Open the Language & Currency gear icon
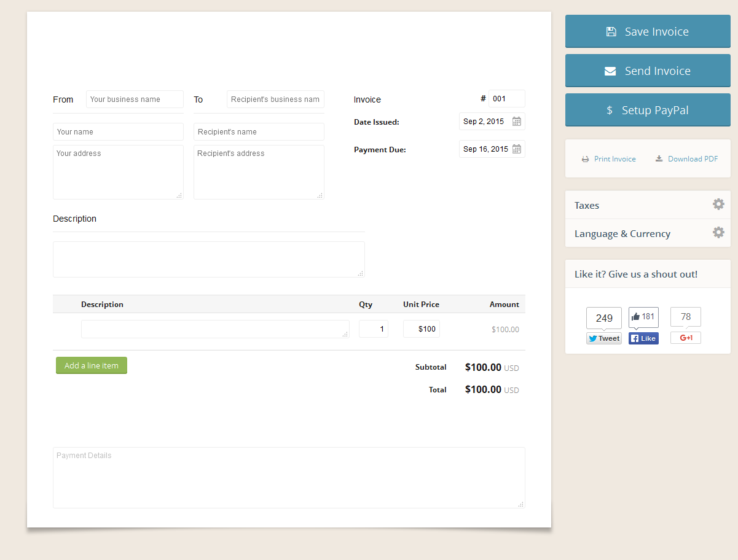The height and width of the screenshot is (560, 738). (x=718, y=233)
